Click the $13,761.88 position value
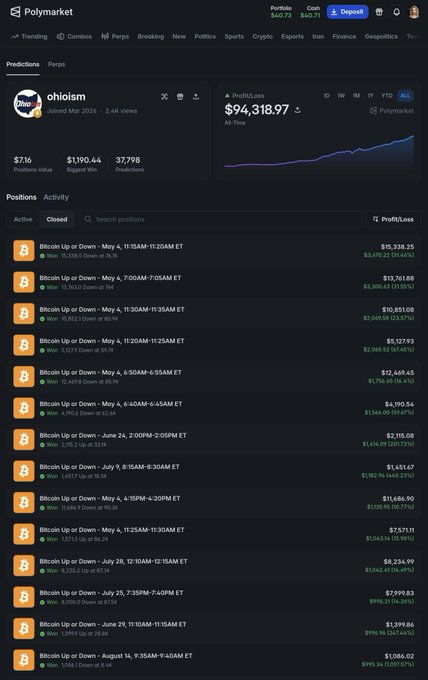This screenshot has width=428, height=680. (x=398, y=278)
